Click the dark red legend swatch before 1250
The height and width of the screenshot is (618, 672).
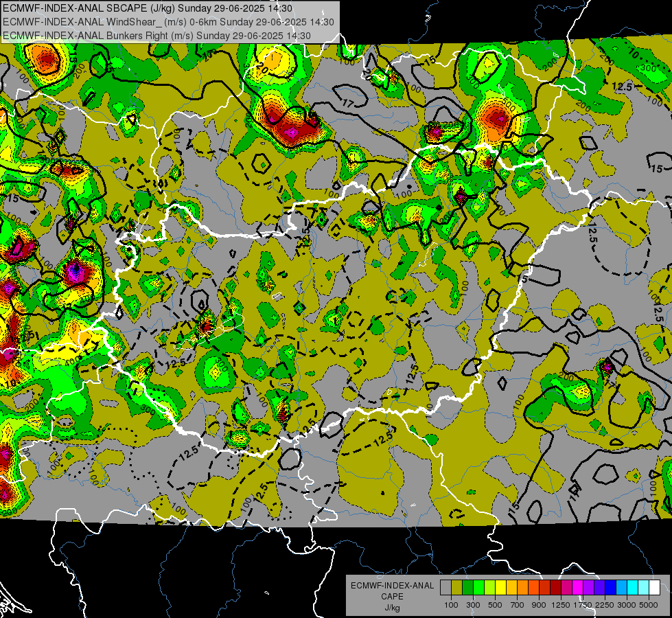click(555, 588)
